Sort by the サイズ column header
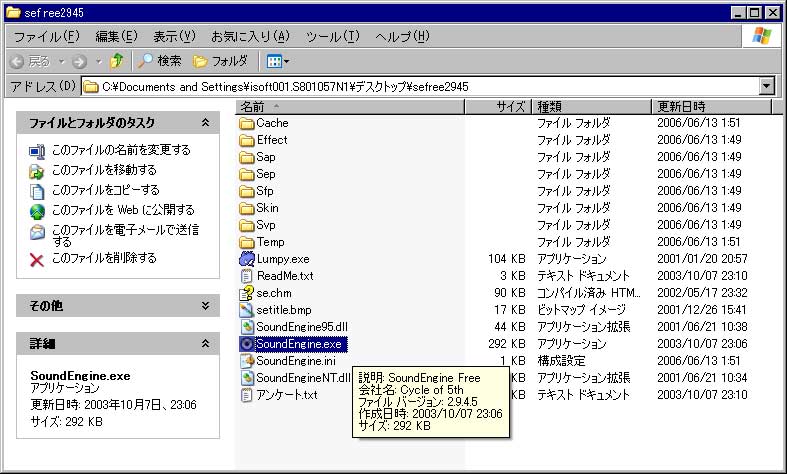Screen dimensions: 787x474 pyautogui.click(x=498, y=106)
